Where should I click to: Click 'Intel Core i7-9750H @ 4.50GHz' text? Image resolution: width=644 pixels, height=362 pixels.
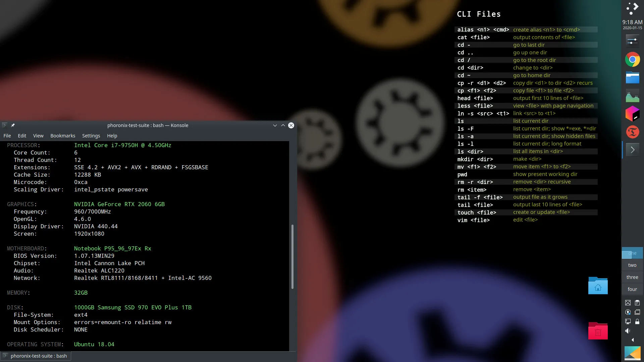123,145
